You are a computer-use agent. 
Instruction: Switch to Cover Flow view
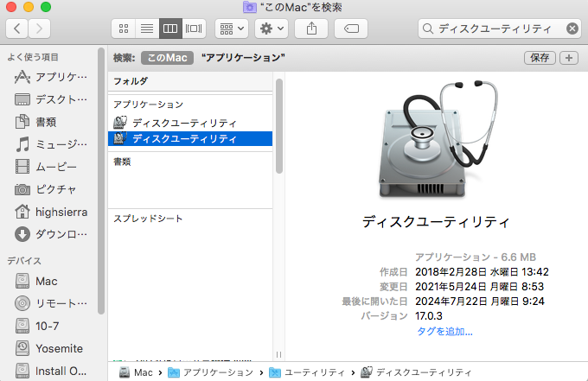194,29
